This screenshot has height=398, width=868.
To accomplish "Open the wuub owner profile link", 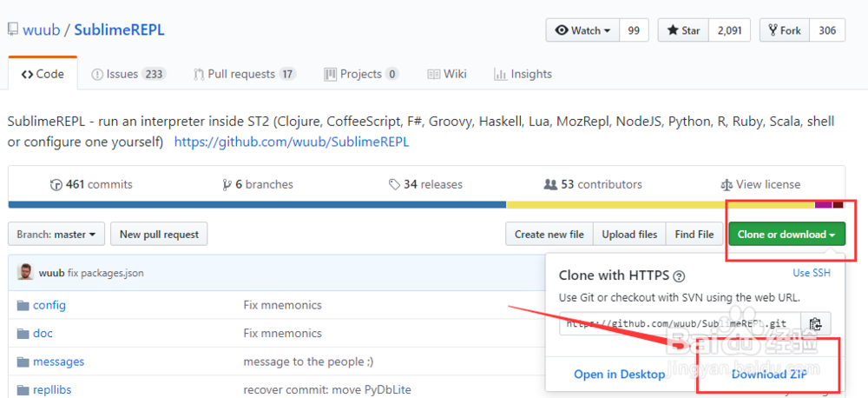I will click(42, 30).
